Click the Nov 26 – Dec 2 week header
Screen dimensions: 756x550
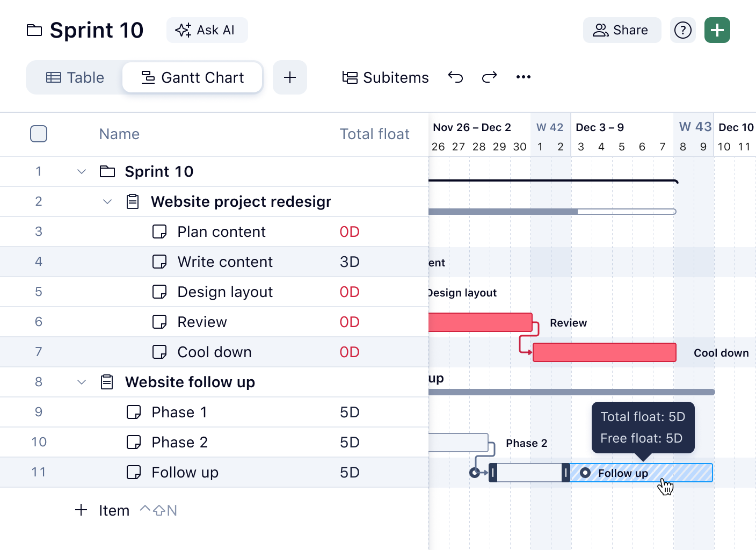(472, 127)
